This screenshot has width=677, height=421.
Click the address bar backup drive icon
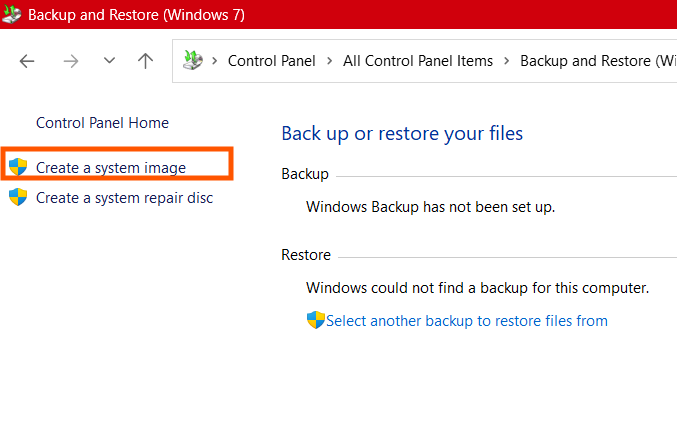(x=193, y=60)
